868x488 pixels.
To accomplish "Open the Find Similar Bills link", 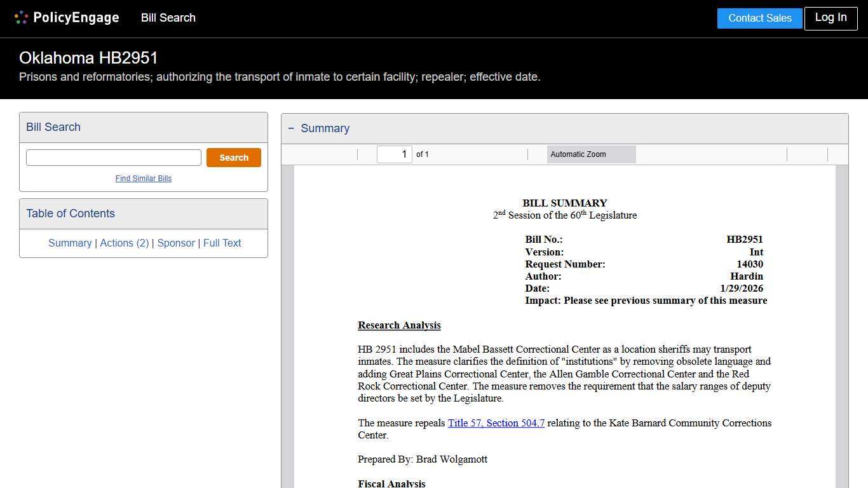I will point(144,179).
